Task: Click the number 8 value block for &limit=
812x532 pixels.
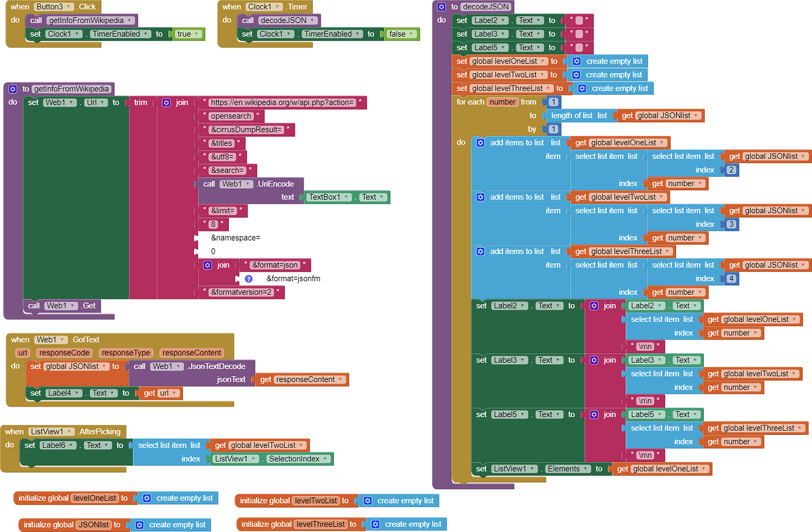Action: coord(214,224)
